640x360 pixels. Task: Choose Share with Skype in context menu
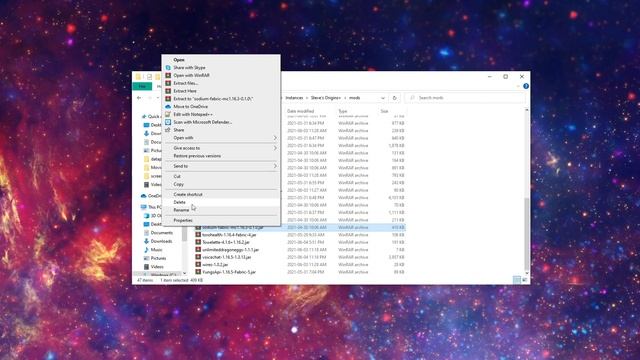tap(189, 68)
